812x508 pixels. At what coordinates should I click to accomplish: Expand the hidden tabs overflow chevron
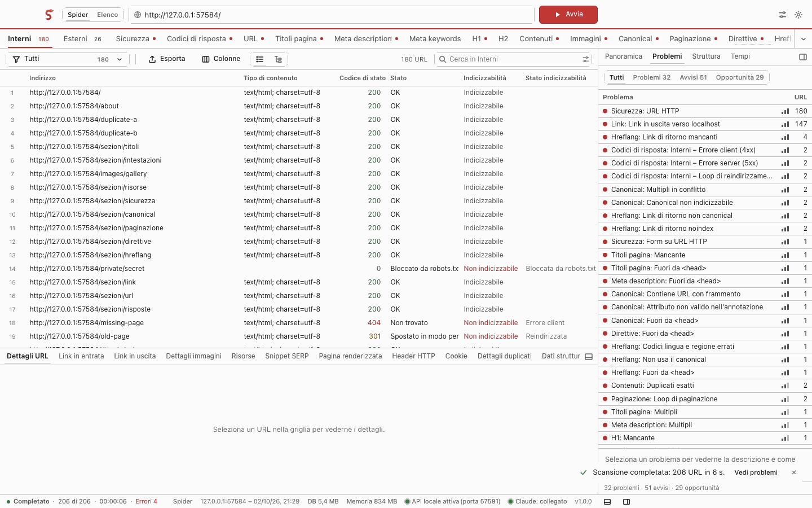804,39
